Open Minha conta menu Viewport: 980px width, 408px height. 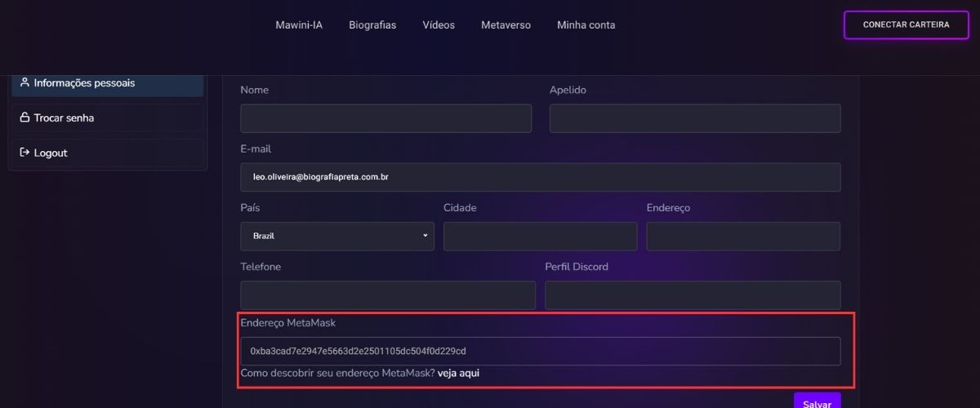click(586, 24)
